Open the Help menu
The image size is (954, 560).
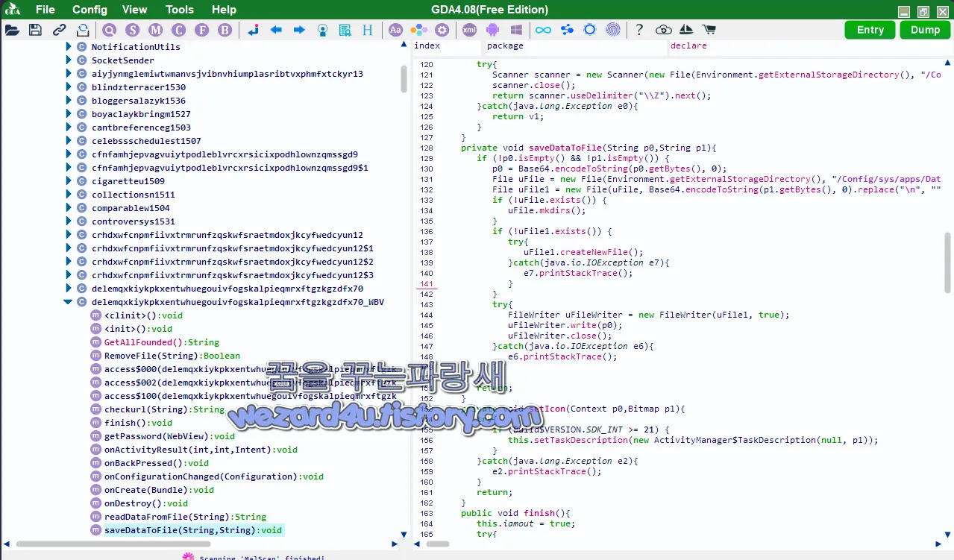224,10
